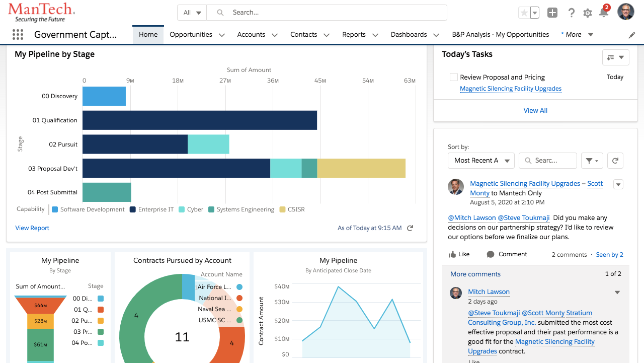Open the Today's Tasks filter dropdown
644x363 pixels.
pyautogui.click(x=615, y=57)
